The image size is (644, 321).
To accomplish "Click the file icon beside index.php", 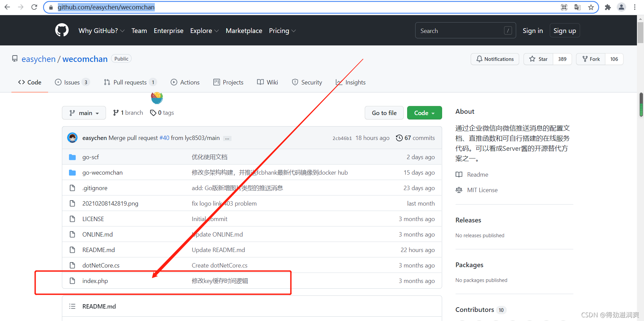I will click(72, 281).
